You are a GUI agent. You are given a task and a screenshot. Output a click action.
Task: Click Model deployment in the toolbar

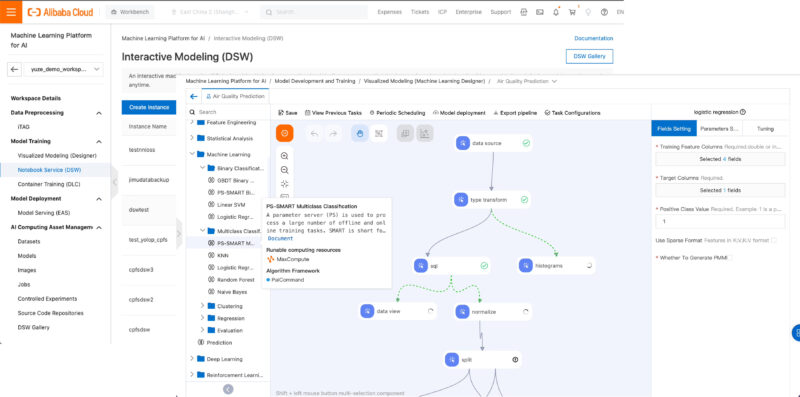[x=459, y=113]
